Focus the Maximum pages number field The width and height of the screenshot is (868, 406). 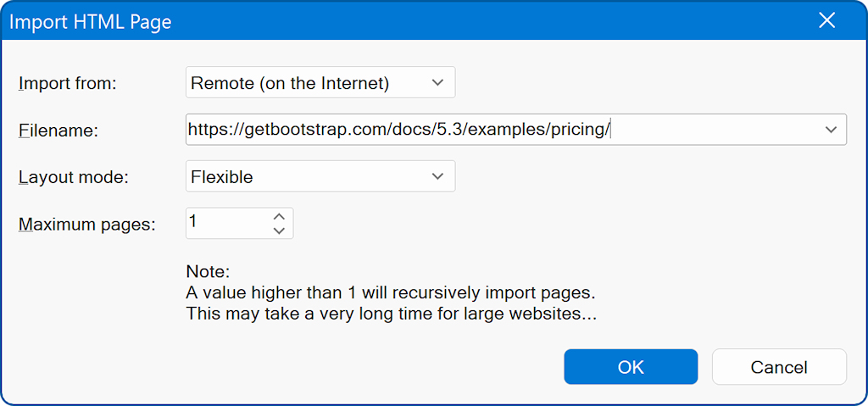point(227,223)
